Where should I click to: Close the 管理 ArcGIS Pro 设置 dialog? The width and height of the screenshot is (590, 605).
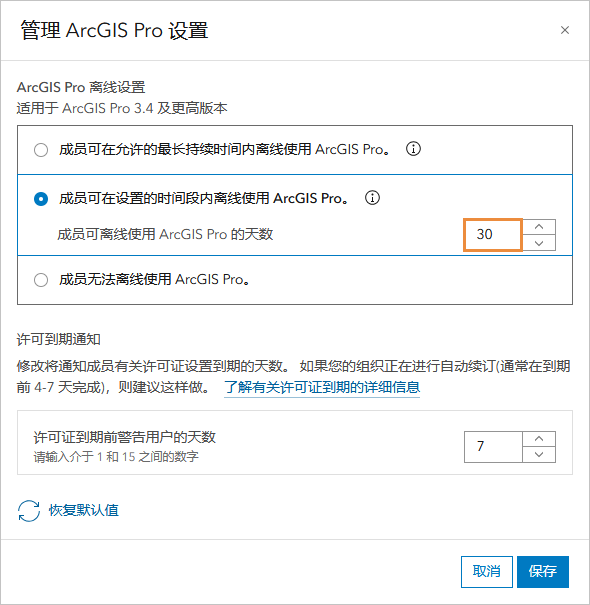pyautogui.click(x=565, y=30)
